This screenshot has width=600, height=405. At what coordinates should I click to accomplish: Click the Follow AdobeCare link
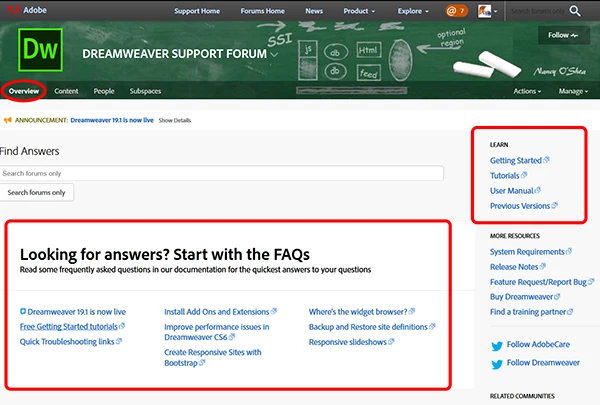coord(538,344)
